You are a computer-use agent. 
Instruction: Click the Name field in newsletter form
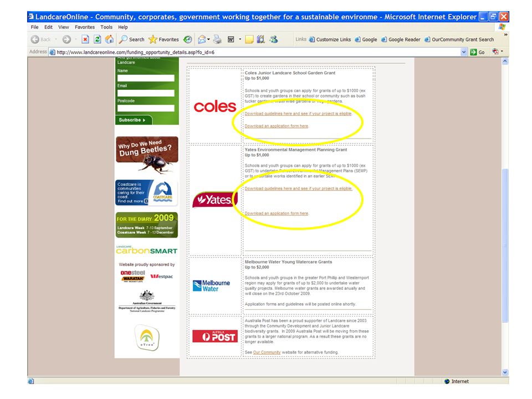146,78
